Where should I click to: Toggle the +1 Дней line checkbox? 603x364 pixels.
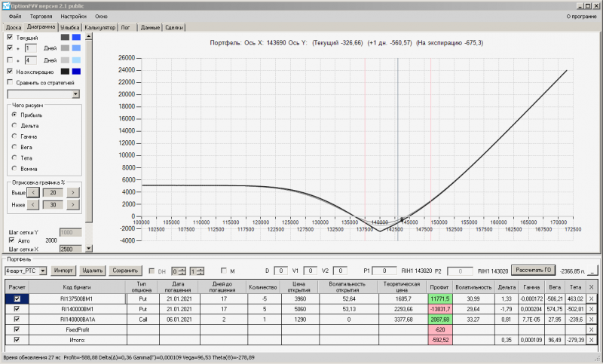coord(10,48)
